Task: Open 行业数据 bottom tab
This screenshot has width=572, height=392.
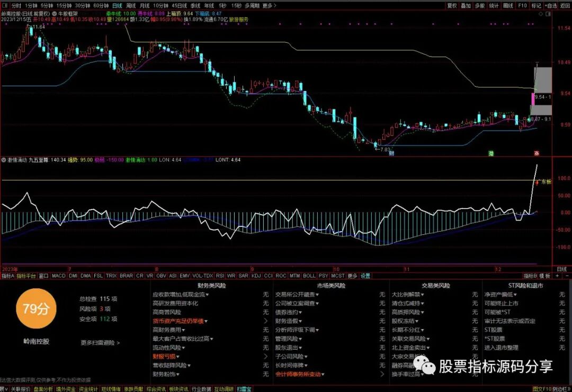Action: click(201, 389)
